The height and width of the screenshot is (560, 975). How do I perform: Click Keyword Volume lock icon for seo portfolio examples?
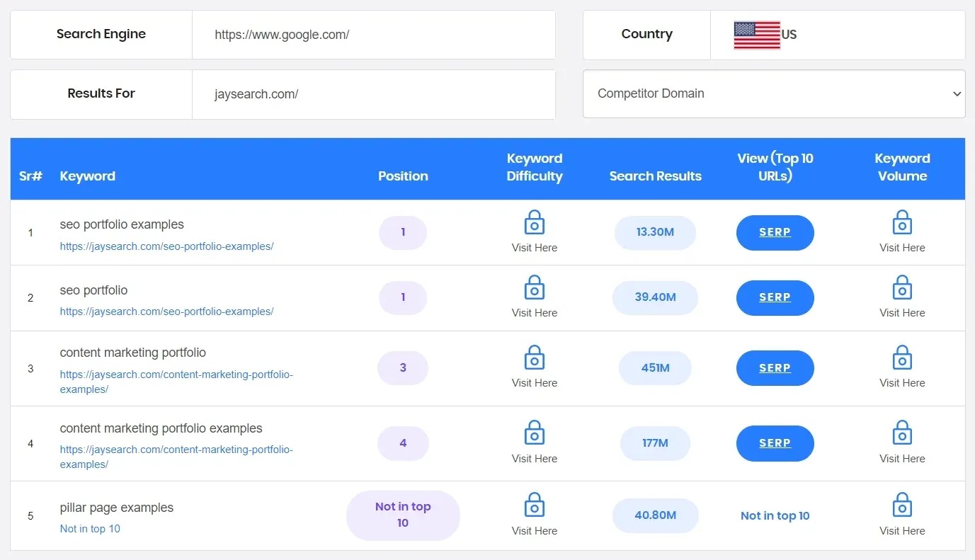[902, 222]
